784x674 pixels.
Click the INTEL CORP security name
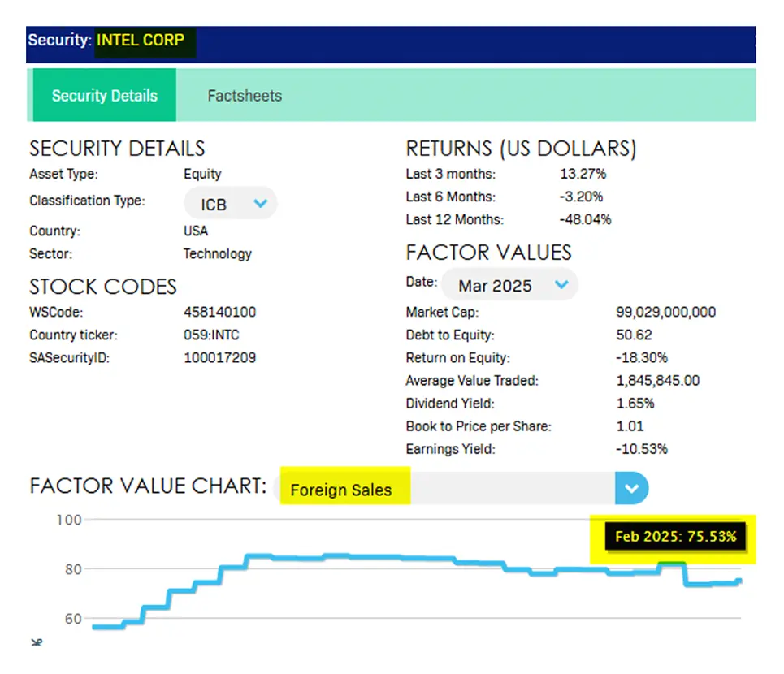[141, 40]
